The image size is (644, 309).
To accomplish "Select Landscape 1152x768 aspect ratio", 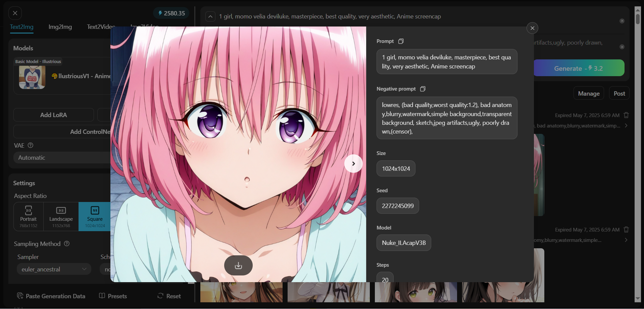I will [61, 216].
